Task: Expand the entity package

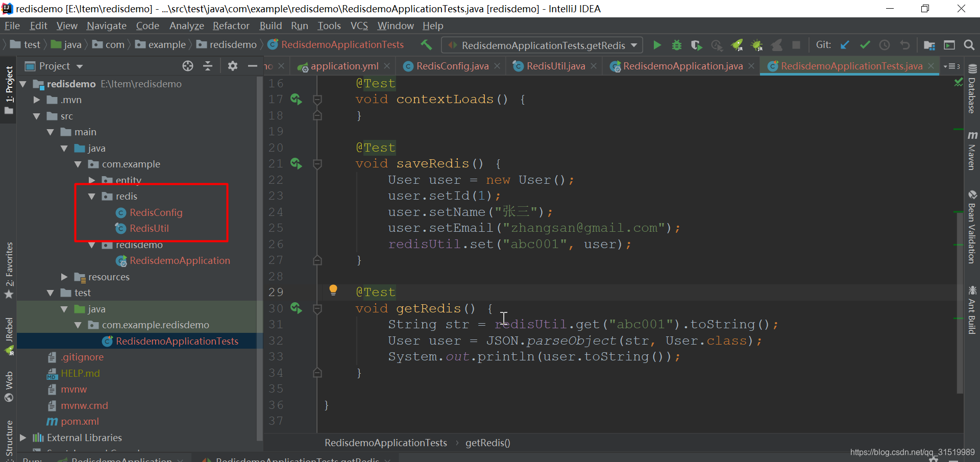Action: (92, 180)
